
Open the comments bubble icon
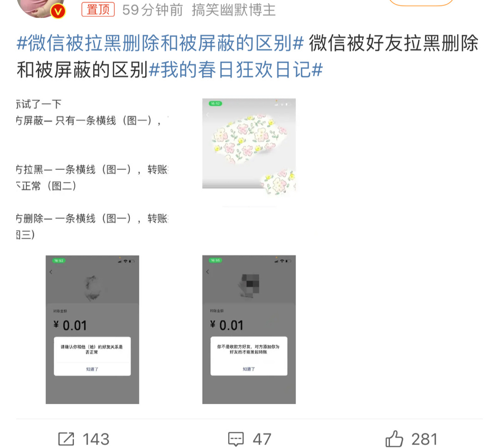(x=236, y=439)
